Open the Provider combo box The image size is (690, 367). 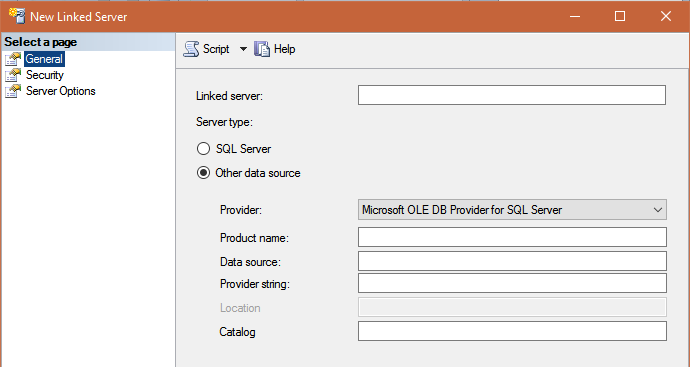click(x=512, y=210)
